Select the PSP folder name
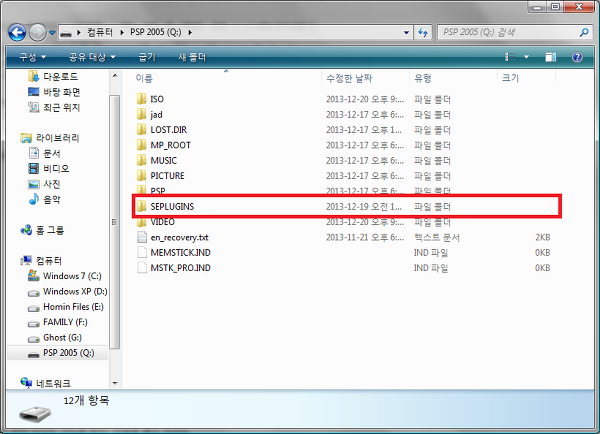Screen dimensions: 600x434 (158, 191)
